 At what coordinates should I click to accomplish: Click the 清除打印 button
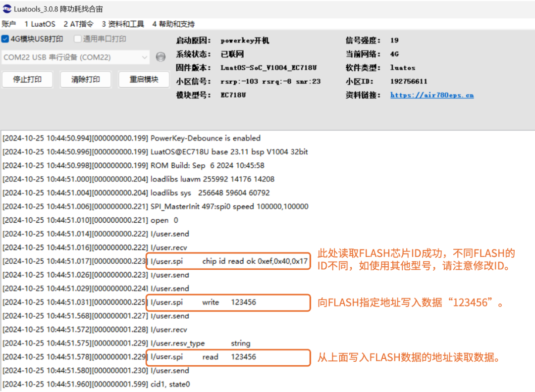[85, 80]
